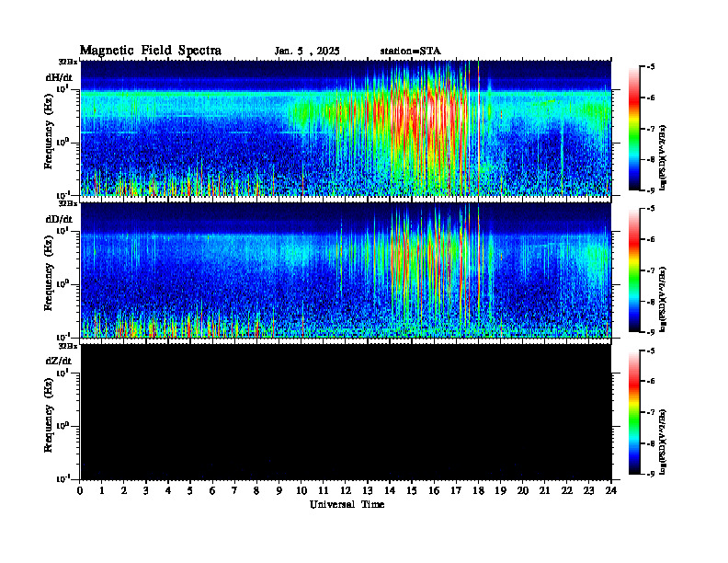Click the dD/dt panel label
Screen dimensions: 728x563
(59, 219)
